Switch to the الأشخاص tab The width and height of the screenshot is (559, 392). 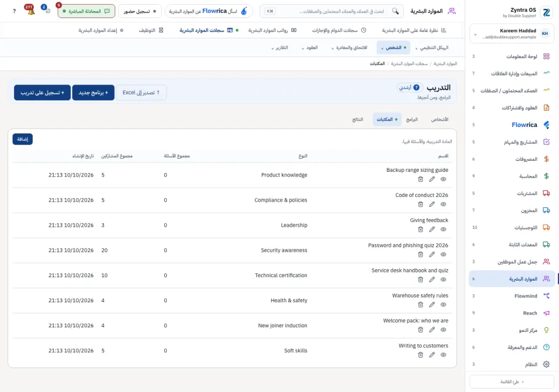(440, 119)
